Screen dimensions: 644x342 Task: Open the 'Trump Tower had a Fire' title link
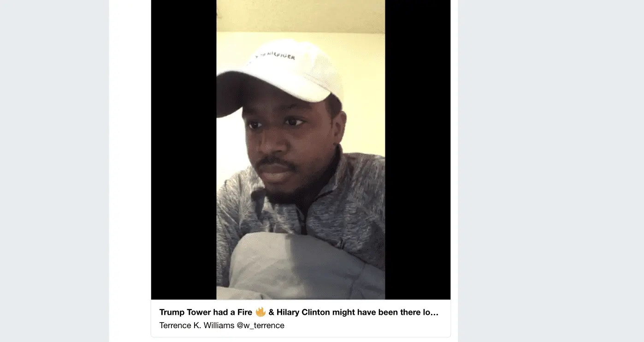(x=299, y=312)
